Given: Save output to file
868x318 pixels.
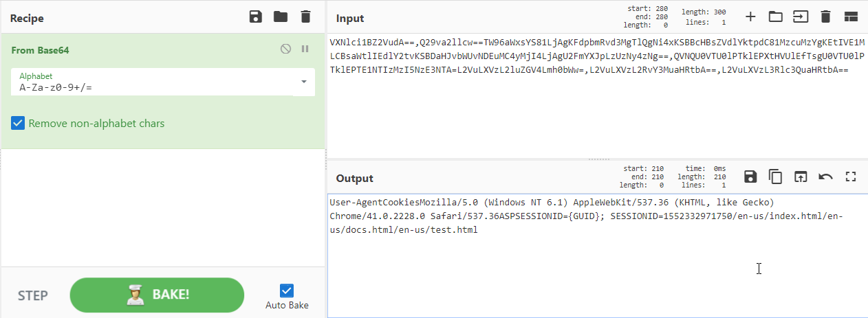Looking at the screenshot, I should point(750,177).
